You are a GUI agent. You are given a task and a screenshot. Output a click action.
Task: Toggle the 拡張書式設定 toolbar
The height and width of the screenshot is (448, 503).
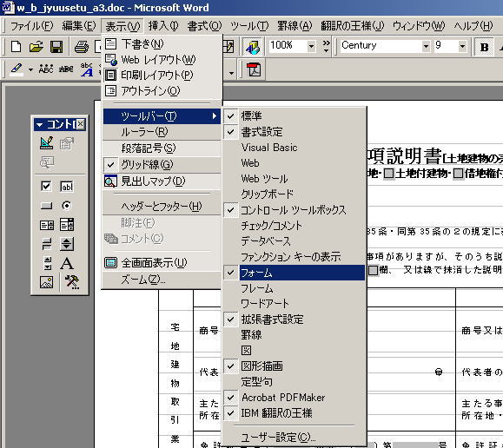[295, 320]
